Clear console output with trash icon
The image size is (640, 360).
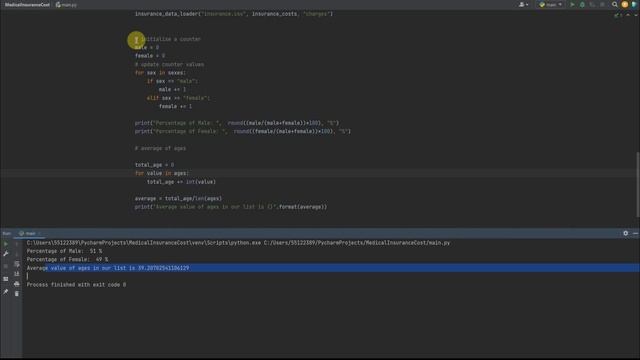coord(17,293)
